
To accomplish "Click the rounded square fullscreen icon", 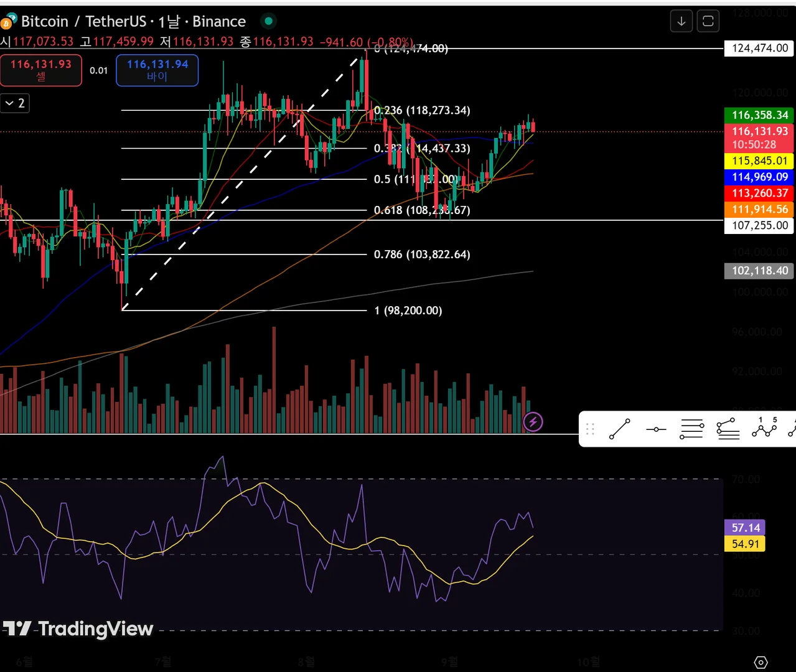I will (708, 21).
